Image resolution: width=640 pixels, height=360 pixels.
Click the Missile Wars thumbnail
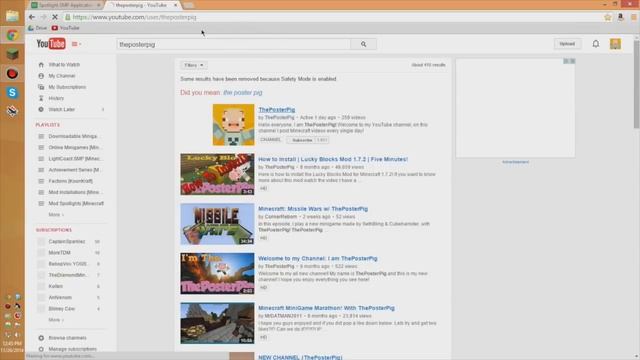217,224
